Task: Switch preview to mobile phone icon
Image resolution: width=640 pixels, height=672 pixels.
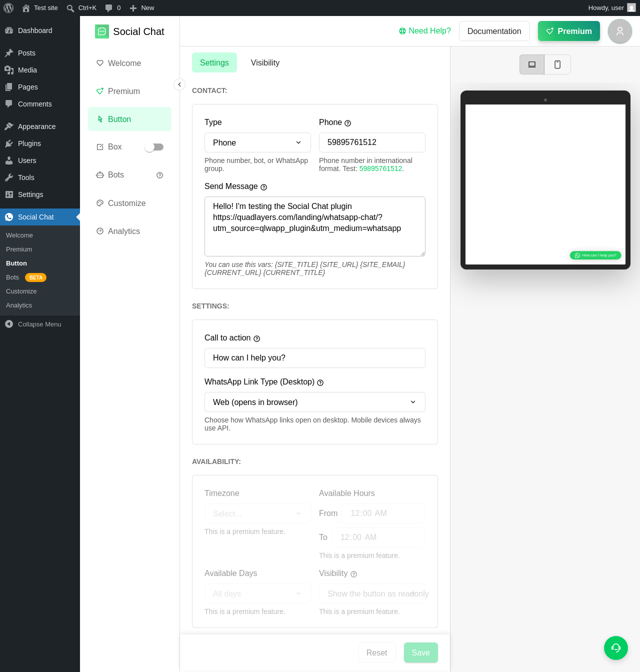Action: [557, 64]
